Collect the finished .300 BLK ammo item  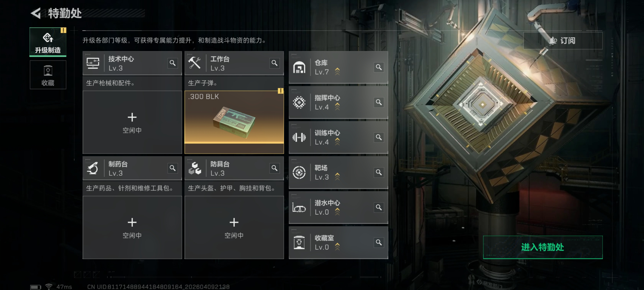pos(234,122)
